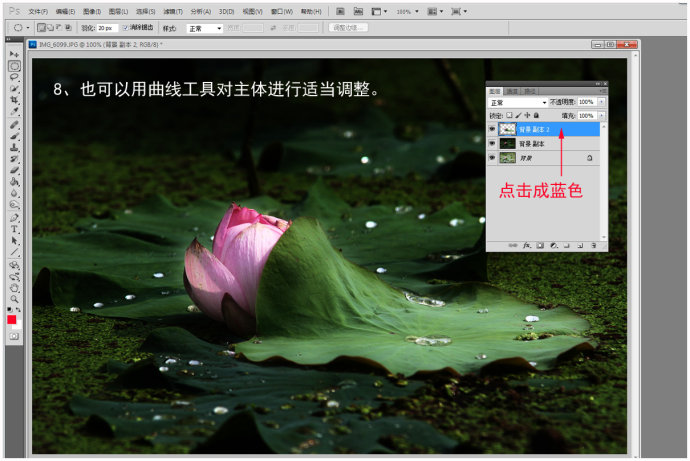Select the Move tool

[x=14, y=54]
